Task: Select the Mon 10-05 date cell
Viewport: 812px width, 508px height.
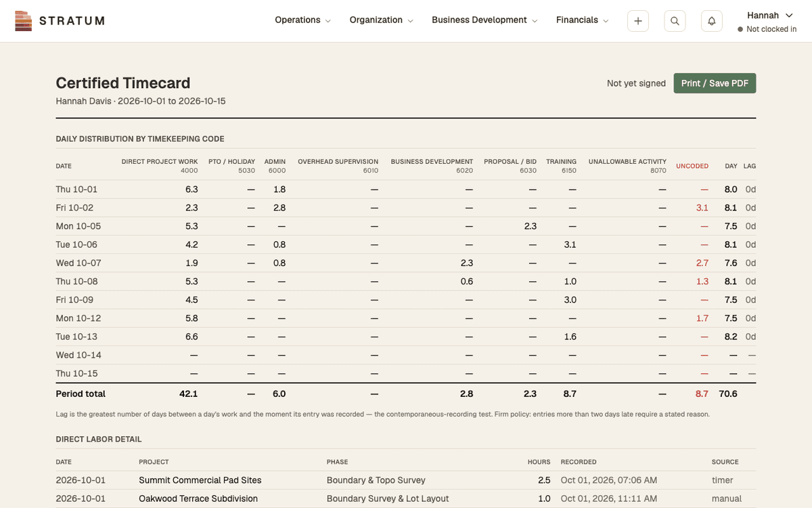Action: pos(78,226)
